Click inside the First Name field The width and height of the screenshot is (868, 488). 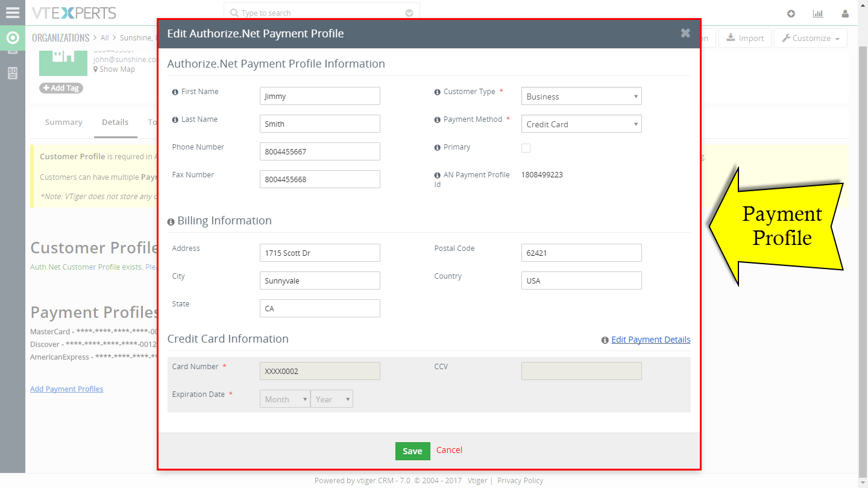pyautogui.click(x=319, y=95)
